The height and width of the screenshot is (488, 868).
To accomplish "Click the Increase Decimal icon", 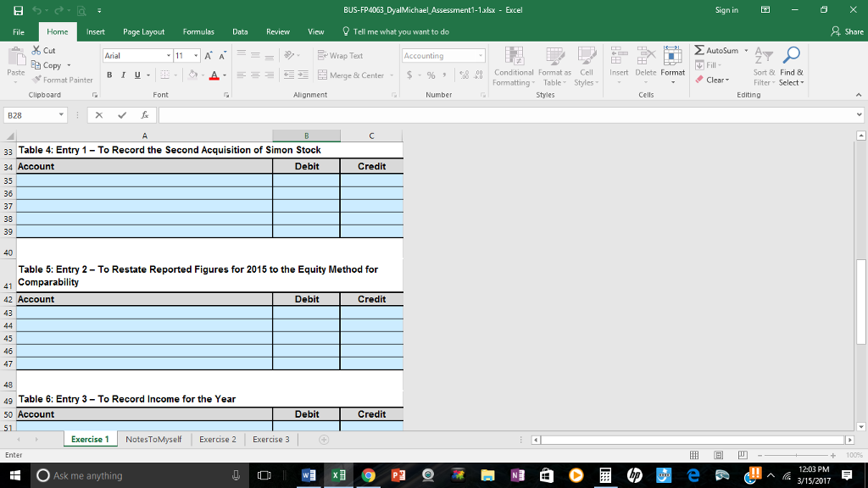I will pos(464,75).
